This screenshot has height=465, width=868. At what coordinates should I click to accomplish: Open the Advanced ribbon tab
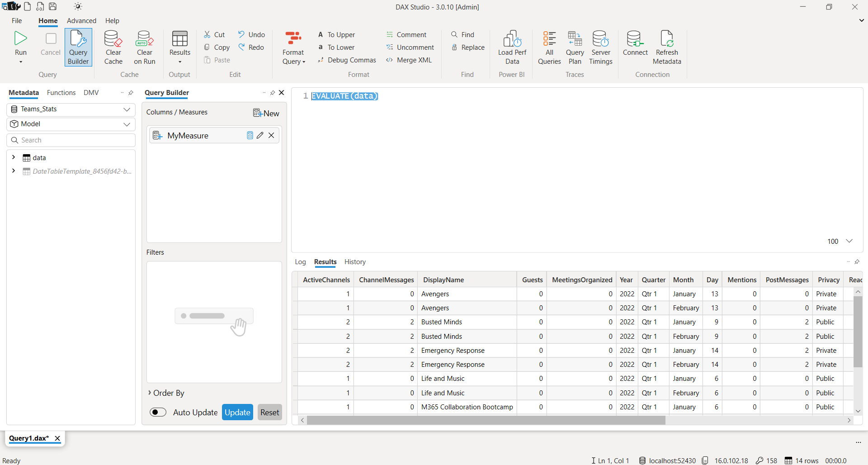tap(81, 21)
